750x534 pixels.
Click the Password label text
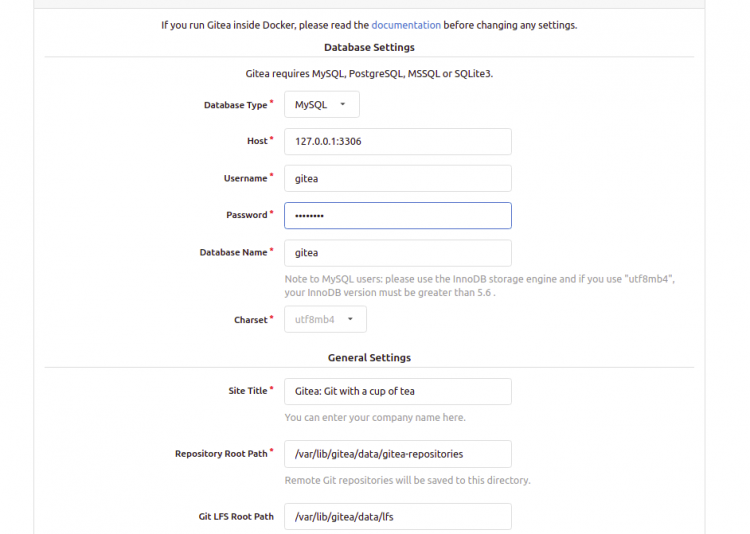click(247, 215)
